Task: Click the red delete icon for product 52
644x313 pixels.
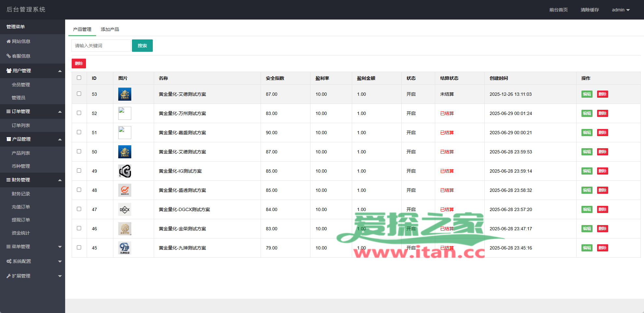Action: click(x=602, y=113)
